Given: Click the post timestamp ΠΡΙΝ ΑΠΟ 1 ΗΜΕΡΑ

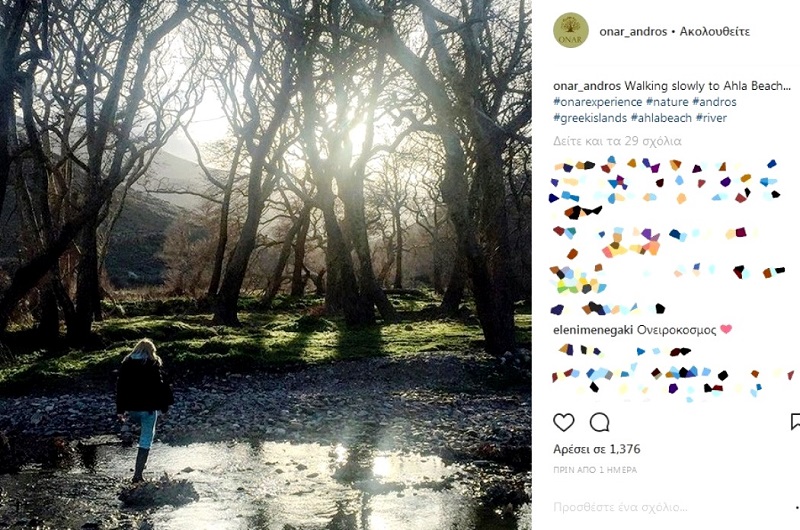Looking at the screenshot, I should pyautogui.click(x=595, y=470).
